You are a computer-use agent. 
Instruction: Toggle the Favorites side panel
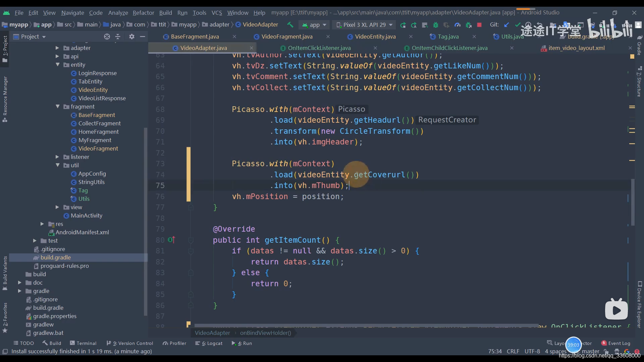pos(5,317)
